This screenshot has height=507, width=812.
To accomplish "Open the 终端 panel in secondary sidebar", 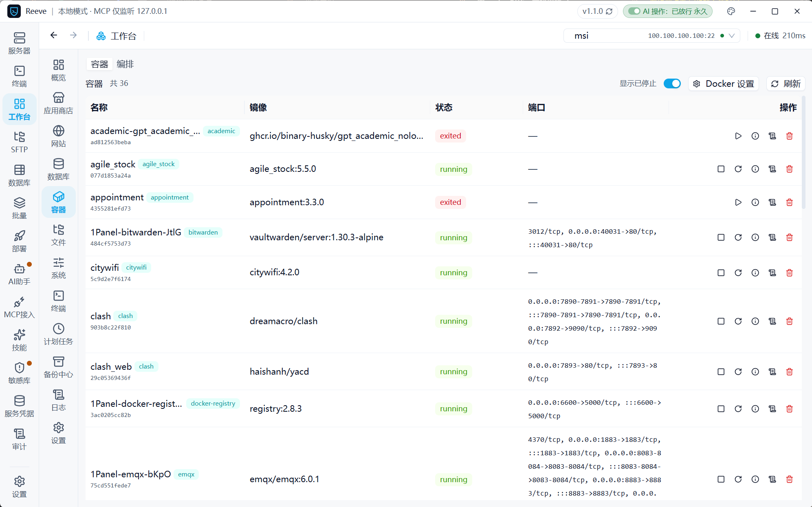I will pos(58,301).
